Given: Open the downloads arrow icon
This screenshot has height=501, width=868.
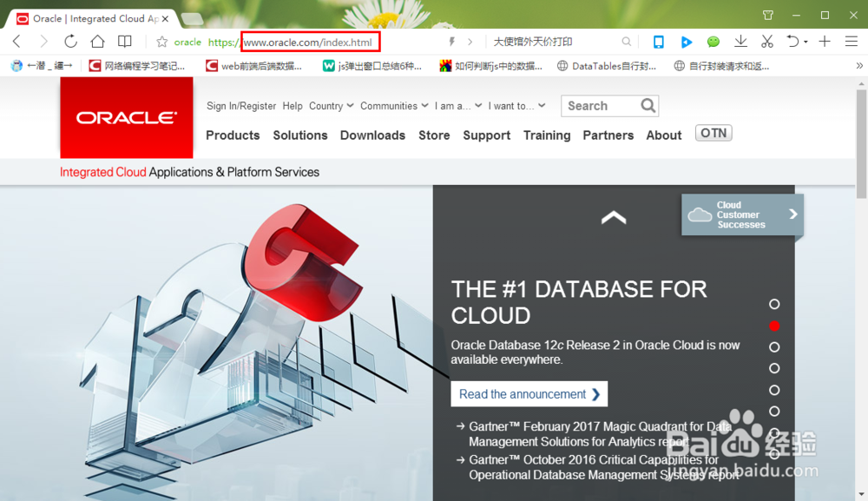Looking at the screenshot, I should tap(740, 42).
